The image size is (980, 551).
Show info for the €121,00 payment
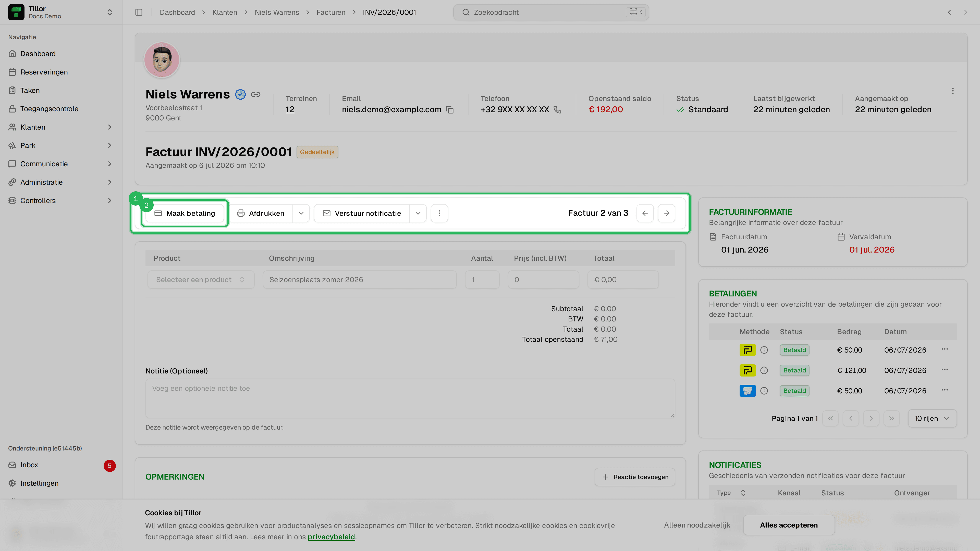click(764, 370)
